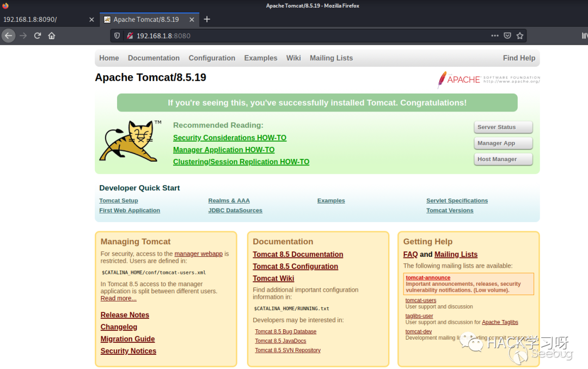This screenshot has width=588, height=369.
Task: Open Manager Application HOW-TO link
Action: (x=224, y=150)
